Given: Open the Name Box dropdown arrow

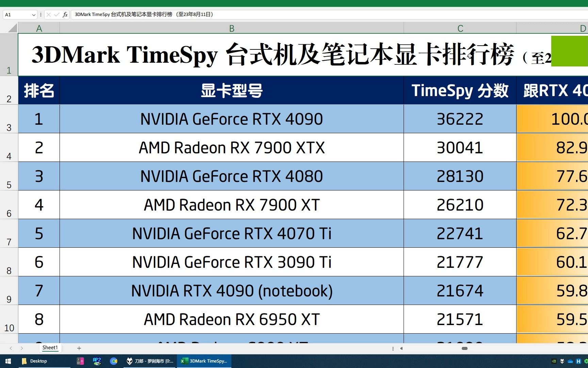Looking at the screenshot, I should [33, 15].
